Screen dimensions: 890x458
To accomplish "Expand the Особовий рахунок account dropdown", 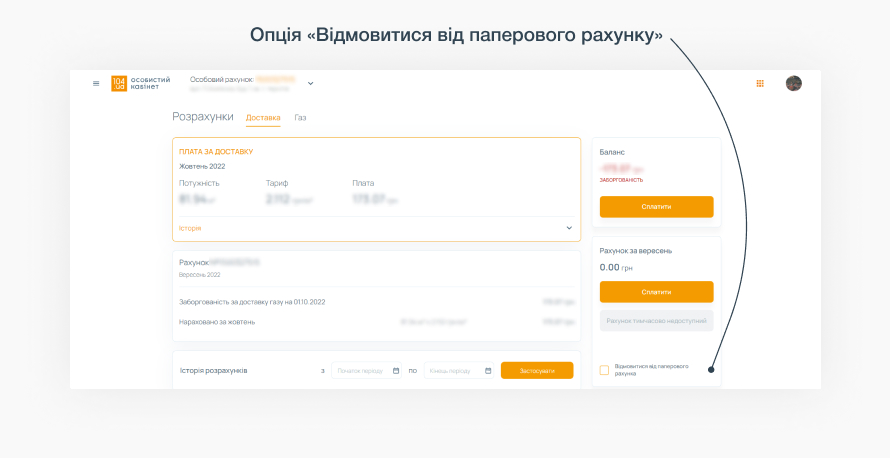I will pos(311,84).
